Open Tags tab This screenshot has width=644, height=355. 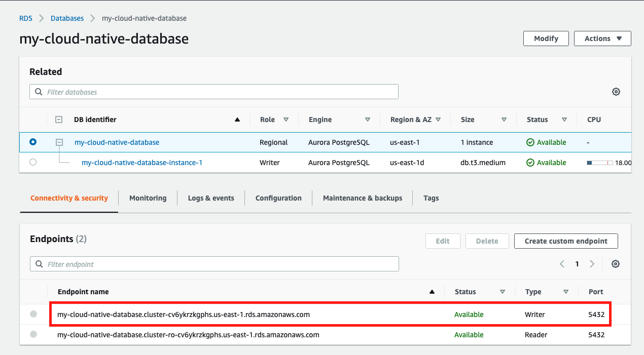(431, 198)
